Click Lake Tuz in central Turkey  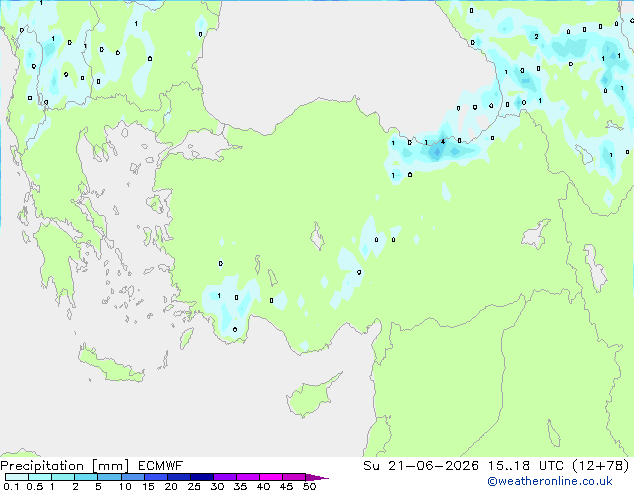317,237
